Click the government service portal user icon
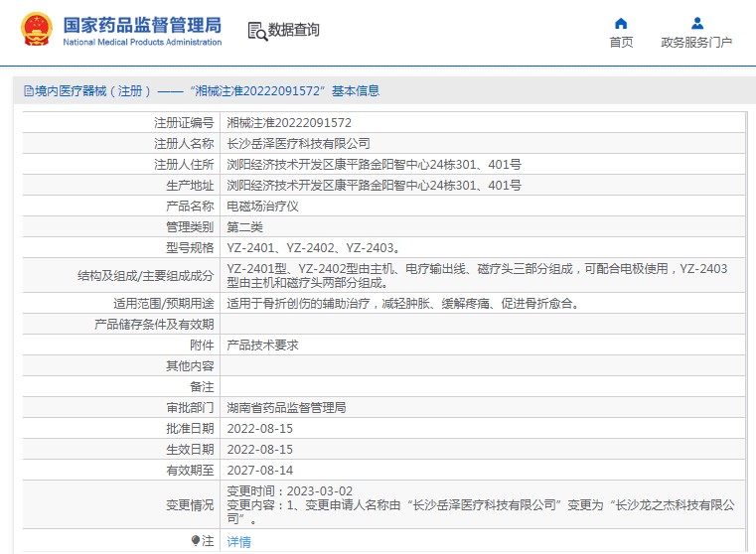756x554 pixels. [696, 23]
